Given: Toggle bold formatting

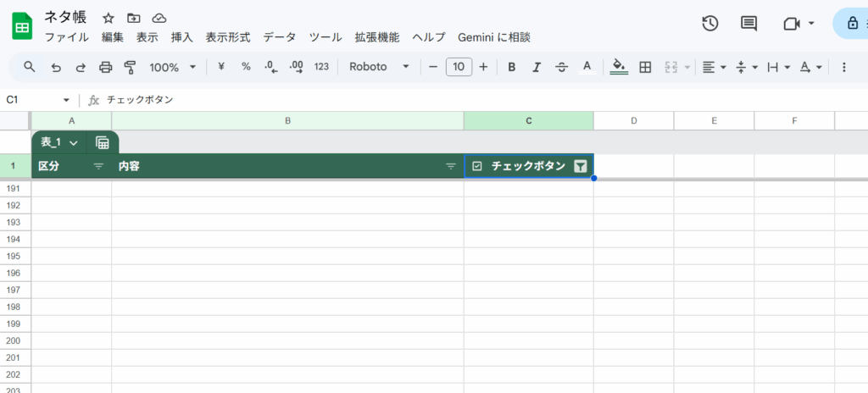Looking at the screenshot, I should point(511,67).
